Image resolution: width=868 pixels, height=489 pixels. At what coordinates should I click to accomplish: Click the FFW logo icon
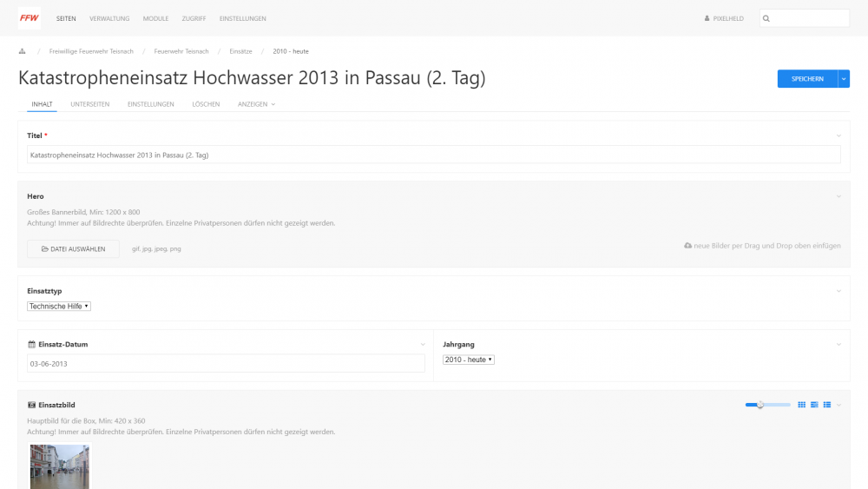click(x=29, y=18)
